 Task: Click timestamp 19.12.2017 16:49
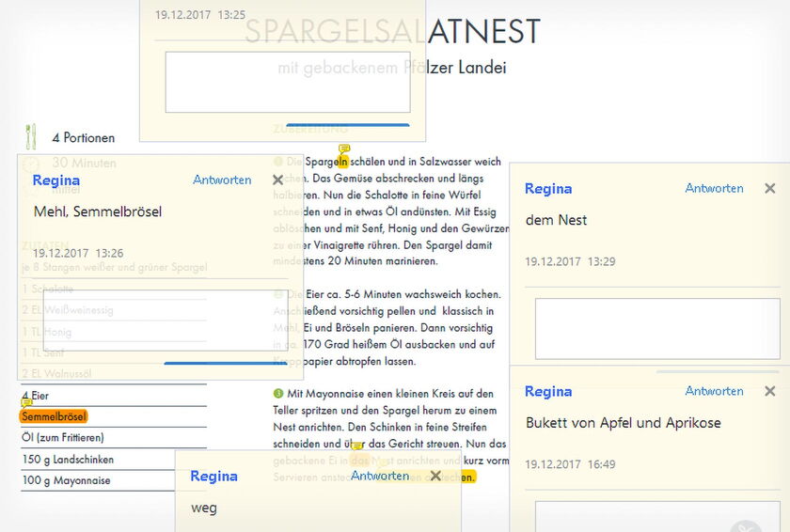tap(570, 464)
